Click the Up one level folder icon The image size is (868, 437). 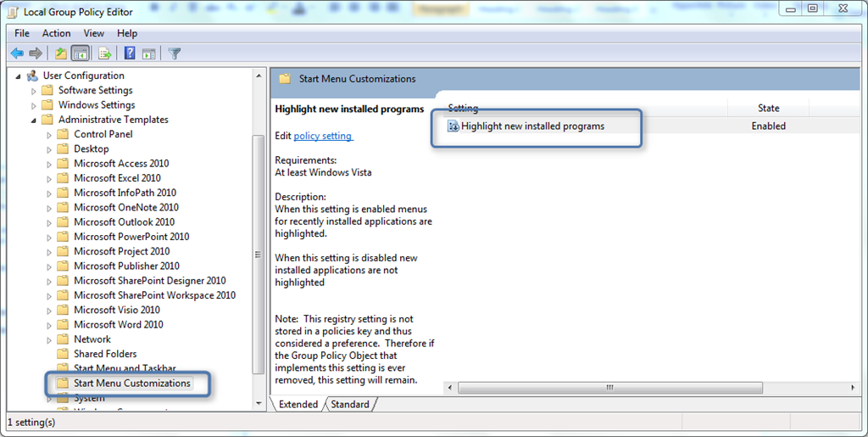61,53
